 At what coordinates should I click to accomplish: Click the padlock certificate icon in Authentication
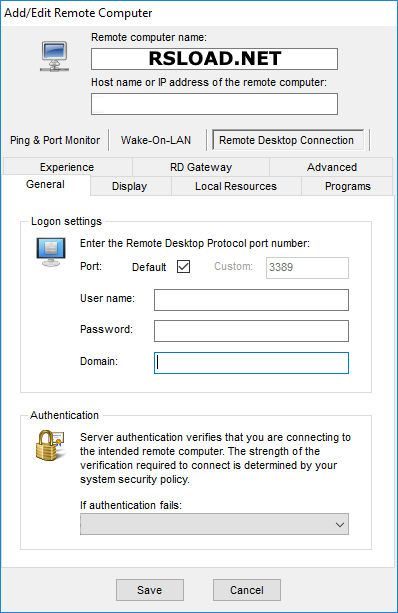[50, 445]
